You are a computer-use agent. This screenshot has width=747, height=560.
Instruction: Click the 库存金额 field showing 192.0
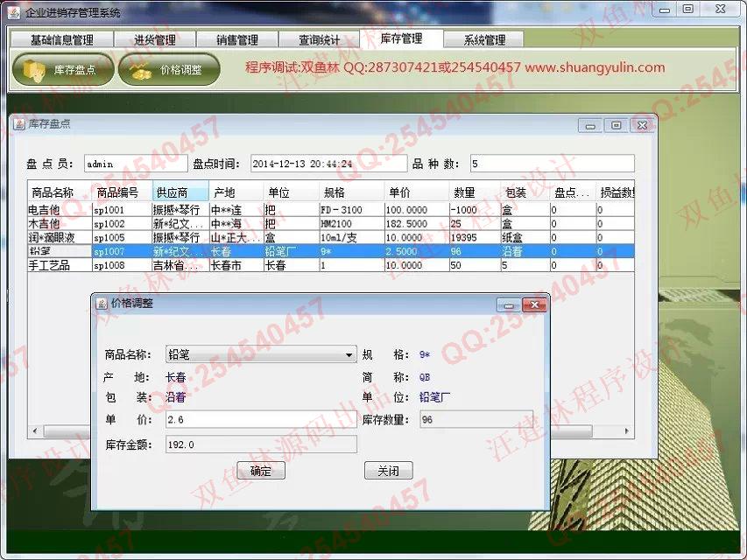[x=261, y=444]
